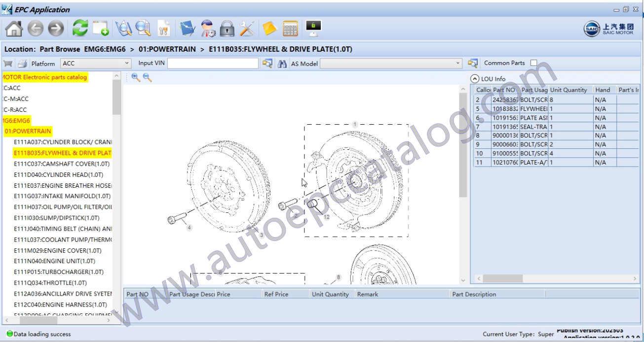Screen dimensions: 644x342
Task: Enable the Common Parts checkbox
Action: [533, 63]
